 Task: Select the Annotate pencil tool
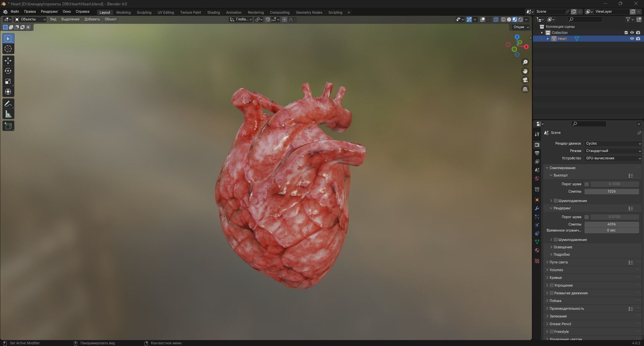point(8,104)
